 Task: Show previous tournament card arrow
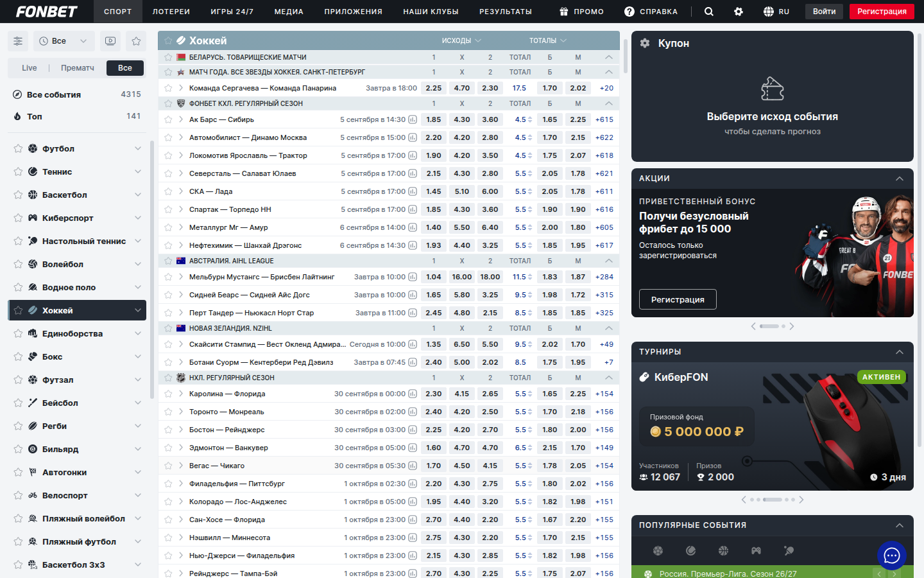[x=744, y=500]
